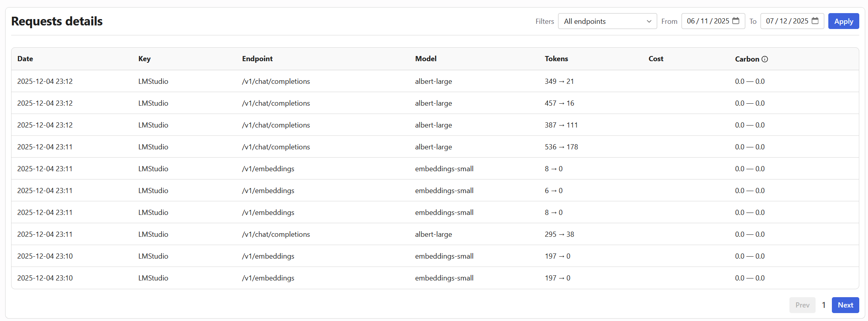Click the Model column header

[425, 59]
